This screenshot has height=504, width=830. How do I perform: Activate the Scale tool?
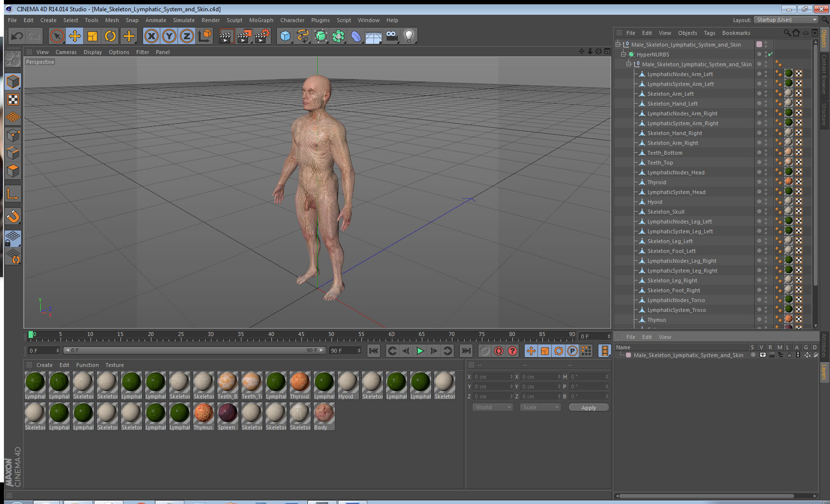point(92,36)
